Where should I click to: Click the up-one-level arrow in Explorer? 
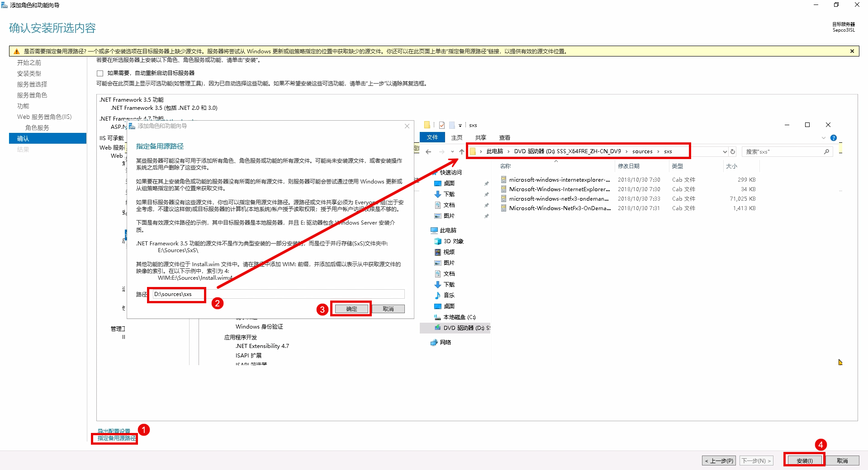coord(461,152)
